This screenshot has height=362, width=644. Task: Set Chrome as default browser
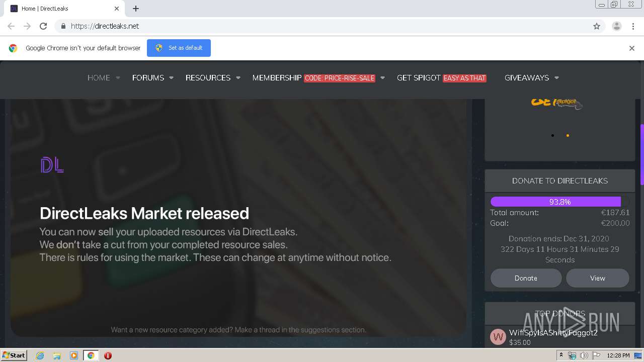pyautogui.click(x=179, y=48)
